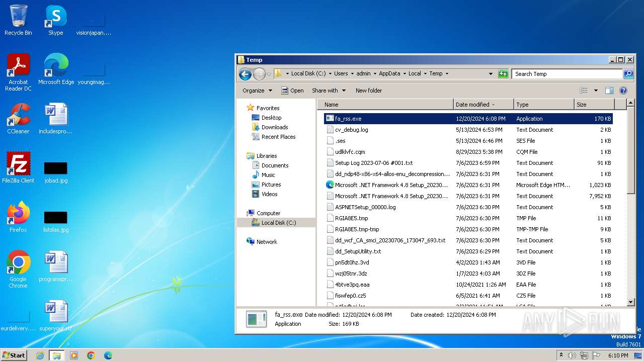Select Setup Log 2023-07-06 #001.txt
The image size is (644, 362).
coord(468,163)
